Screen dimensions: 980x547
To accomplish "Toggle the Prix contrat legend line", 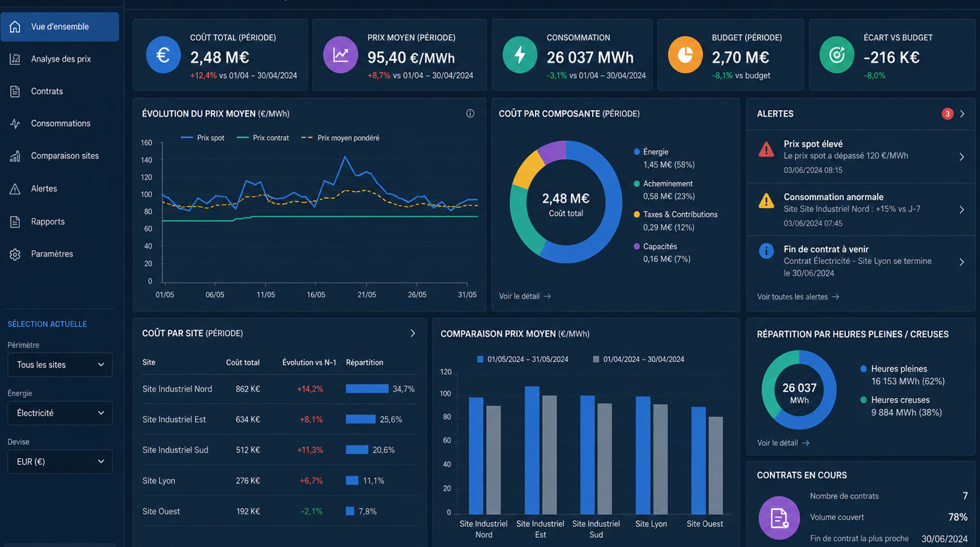I will (x=263, y=138).
